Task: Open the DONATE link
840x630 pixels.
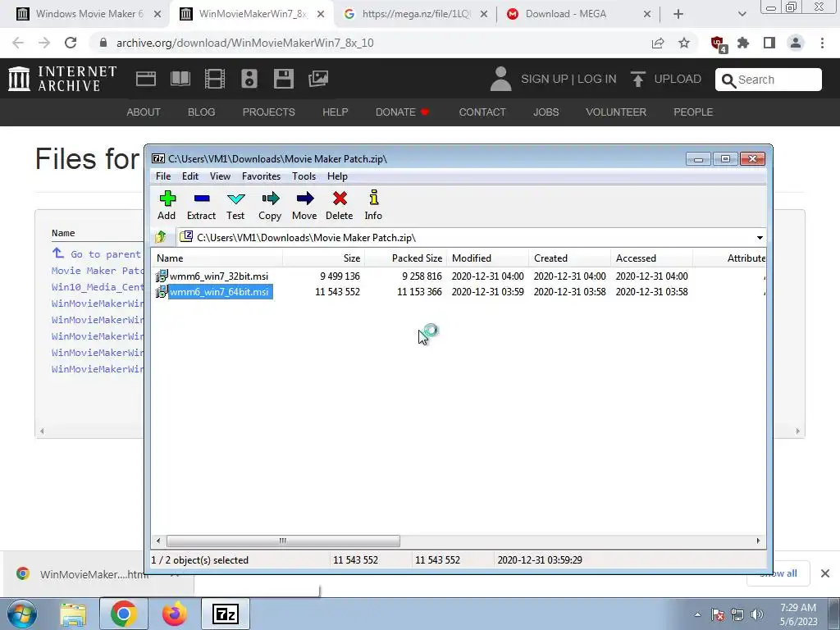Action: click(402, 112)
